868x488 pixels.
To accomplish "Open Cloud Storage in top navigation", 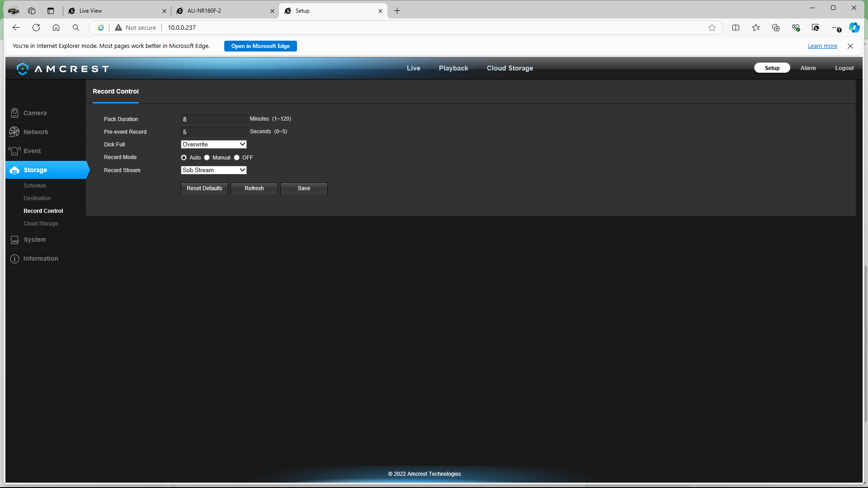I will point(510,68).
